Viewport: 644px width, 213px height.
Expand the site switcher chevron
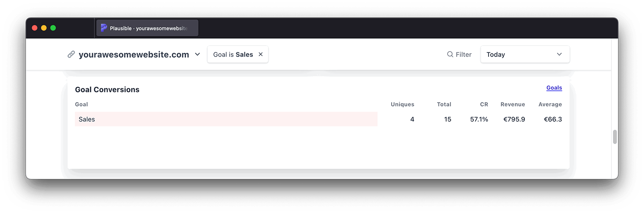click(197, 54)
